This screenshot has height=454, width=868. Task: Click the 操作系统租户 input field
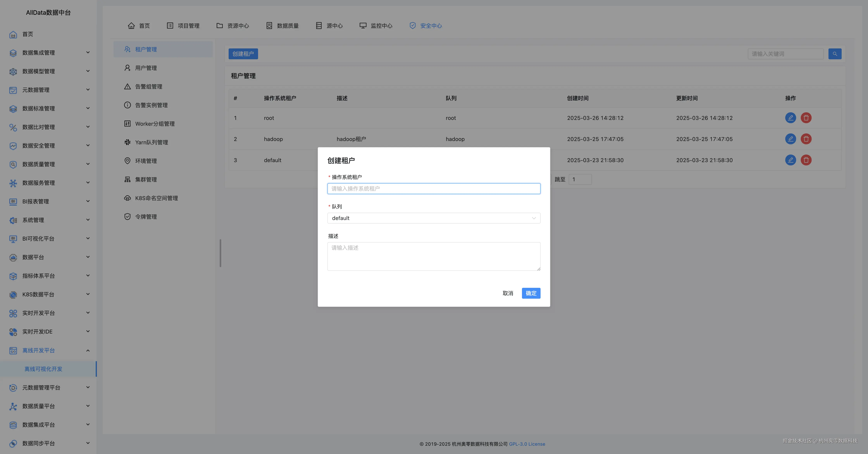point(433,189)
